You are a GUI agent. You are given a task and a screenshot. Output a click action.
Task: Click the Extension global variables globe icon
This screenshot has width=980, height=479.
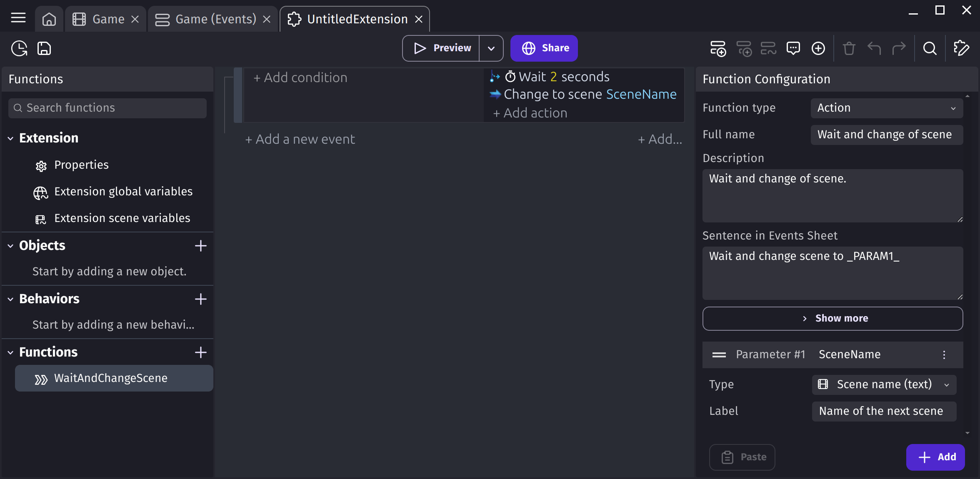coord(41,192)
